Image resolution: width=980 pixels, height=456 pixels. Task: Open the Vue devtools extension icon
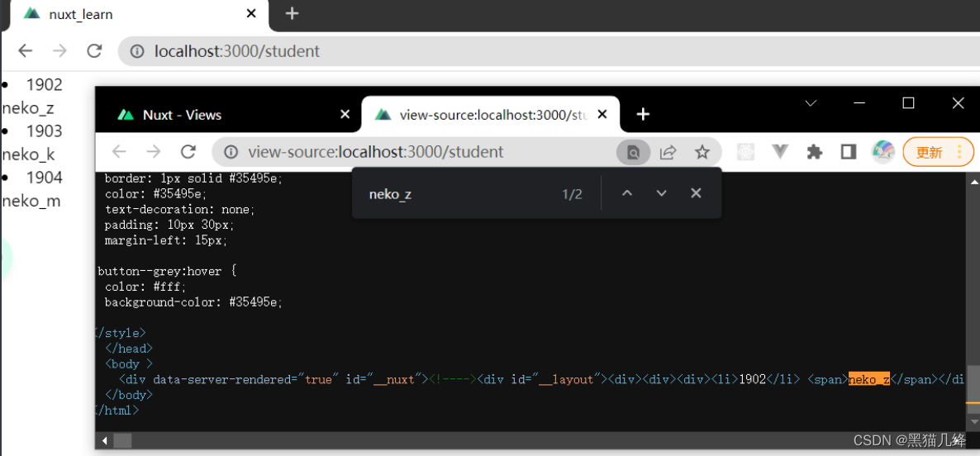(779, 152)
